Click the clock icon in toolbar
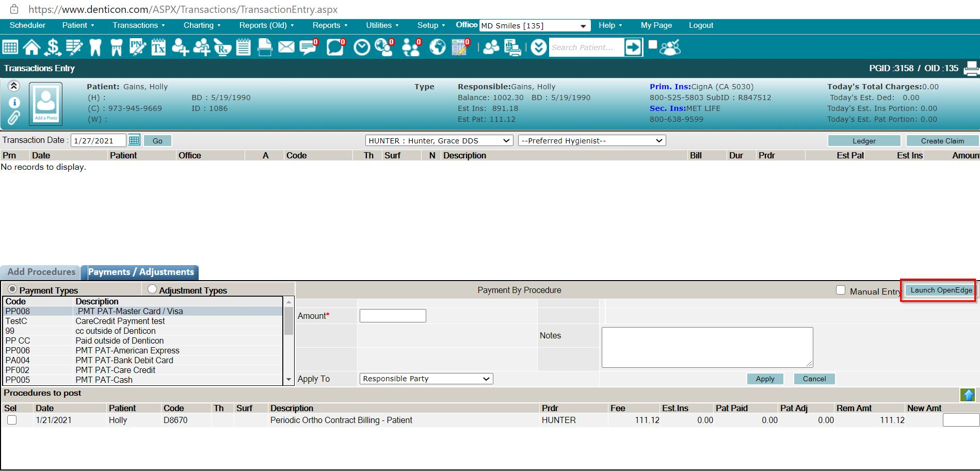Viewport: 980px width, 471px height. pos(362,47)
